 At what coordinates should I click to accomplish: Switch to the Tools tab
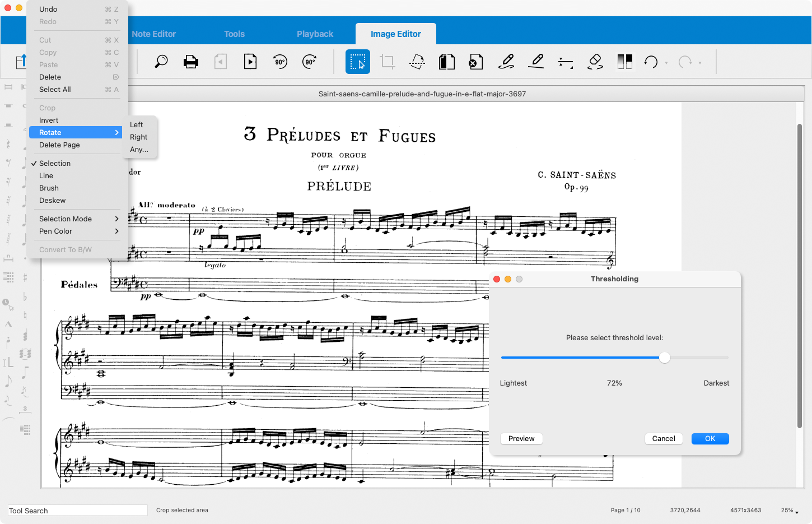[235, 34]
